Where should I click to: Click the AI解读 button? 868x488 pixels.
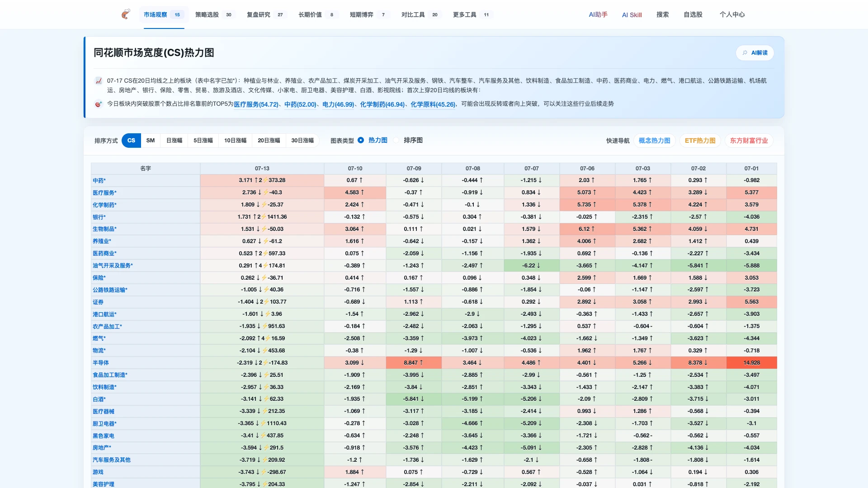click(755, 53)
